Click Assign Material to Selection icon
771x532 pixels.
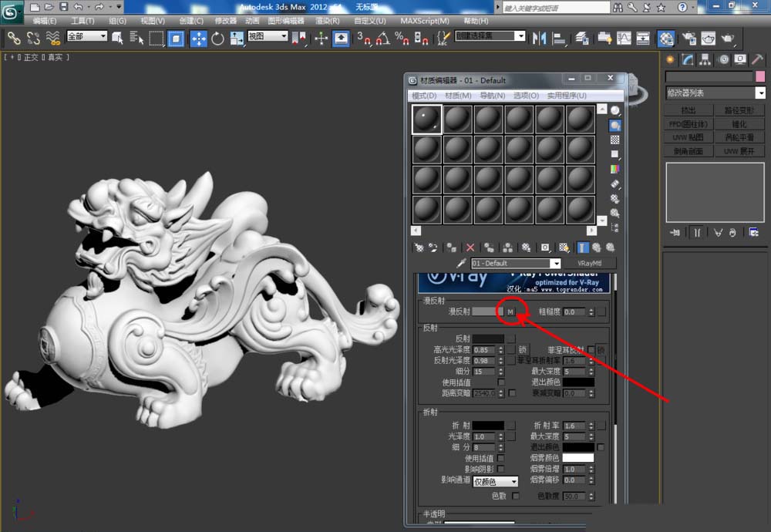point(451,247)
